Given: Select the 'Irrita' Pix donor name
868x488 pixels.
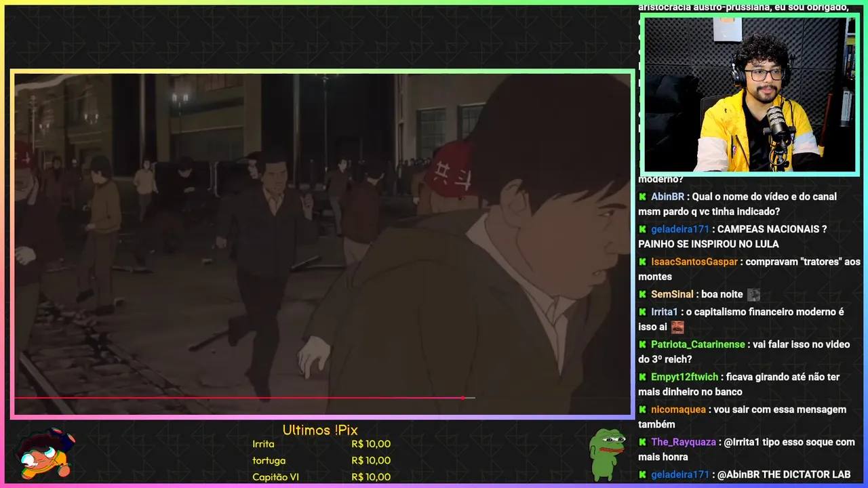Looking at the screenshot, I should (263, 444).
